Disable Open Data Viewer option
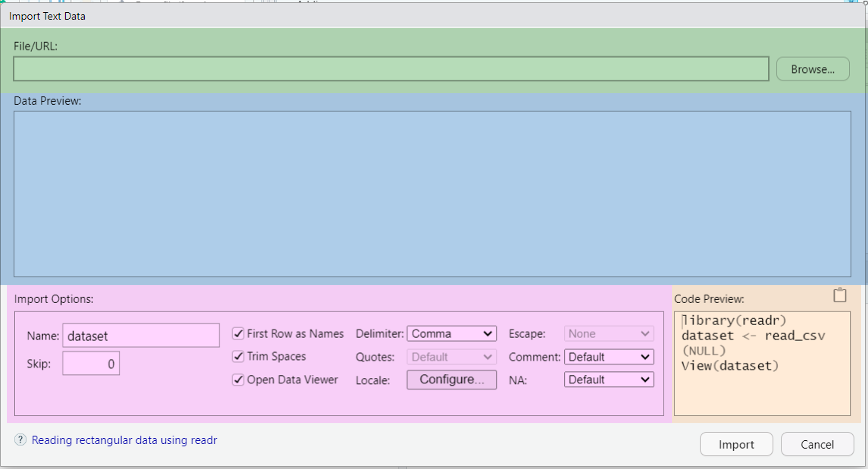This screenshot has height=469, width=868. click(238, 379)
